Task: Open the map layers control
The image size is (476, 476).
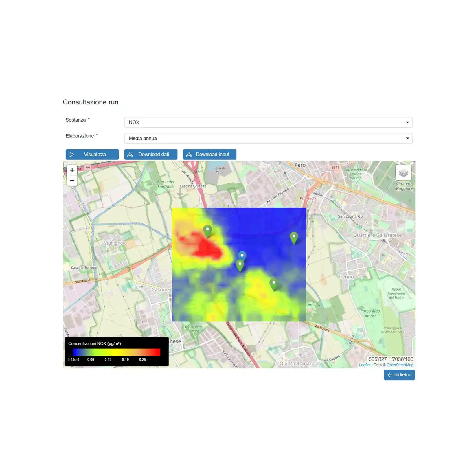Action: tap(403, 173)
